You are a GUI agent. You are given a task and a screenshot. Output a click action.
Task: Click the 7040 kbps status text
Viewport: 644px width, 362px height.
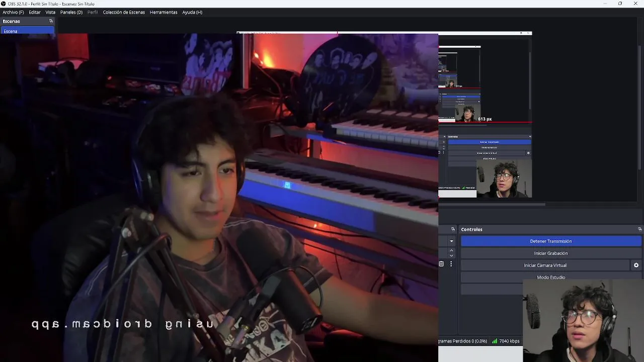click(509, 341)
